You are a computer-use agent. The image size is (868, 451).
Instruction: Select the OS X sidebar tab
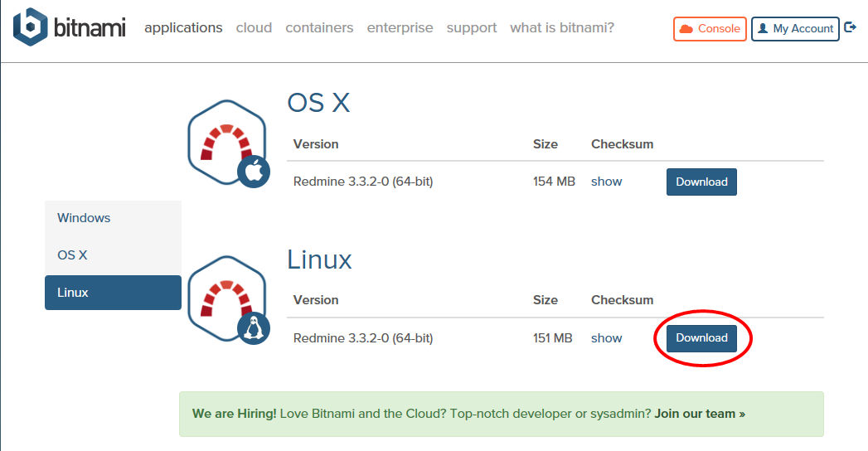pyautogui.click(x=113, y=255)
